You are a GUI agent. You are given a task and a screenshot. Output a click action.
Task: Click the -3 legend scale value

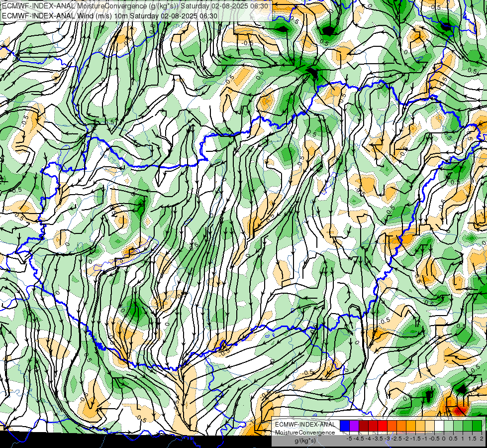[387, 439]
